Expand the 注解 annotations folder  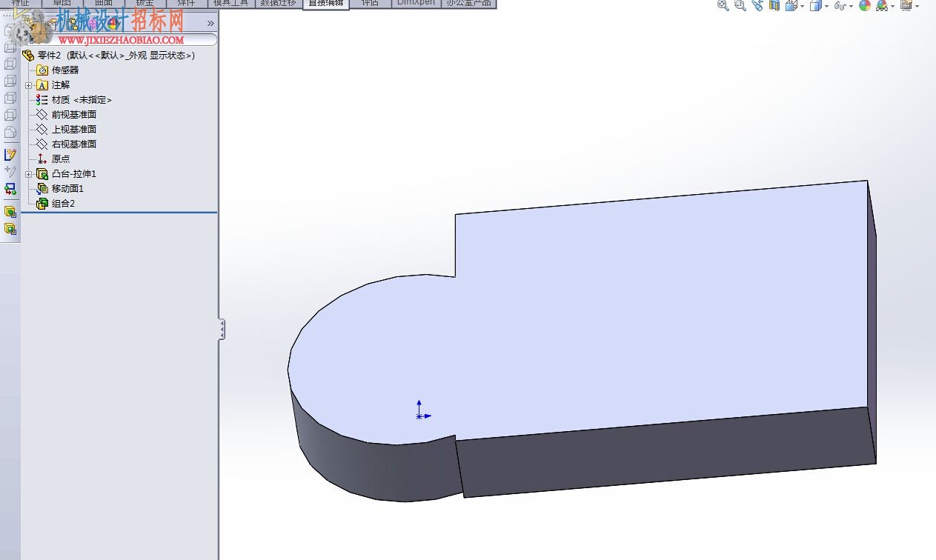point(28,85)
